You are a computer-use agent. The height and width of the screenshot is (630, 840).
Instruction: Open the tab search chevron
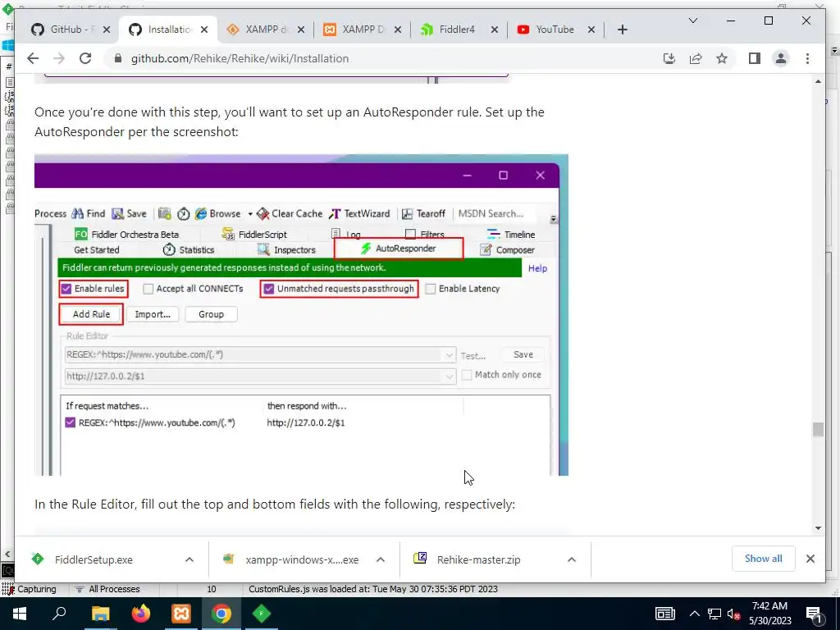pos(692,21)
